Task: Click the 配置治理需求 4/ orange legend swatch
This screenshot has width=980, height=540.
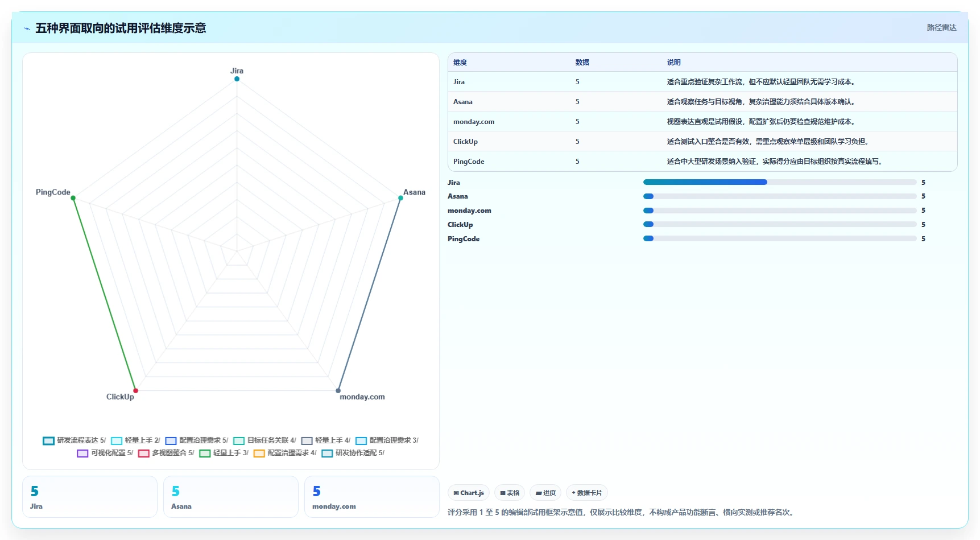Action: (x=259, y=454)
